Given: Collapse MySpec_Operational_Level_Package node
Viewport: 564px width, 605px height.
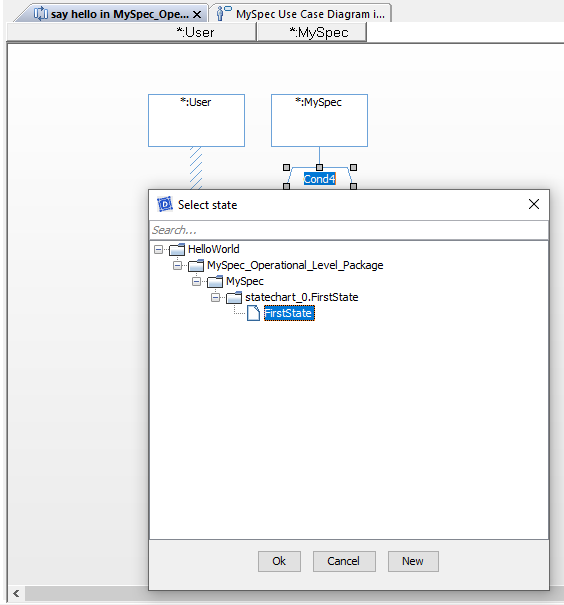Looking at the screenshot, I should pyautogui.click(x=177, y=265).
